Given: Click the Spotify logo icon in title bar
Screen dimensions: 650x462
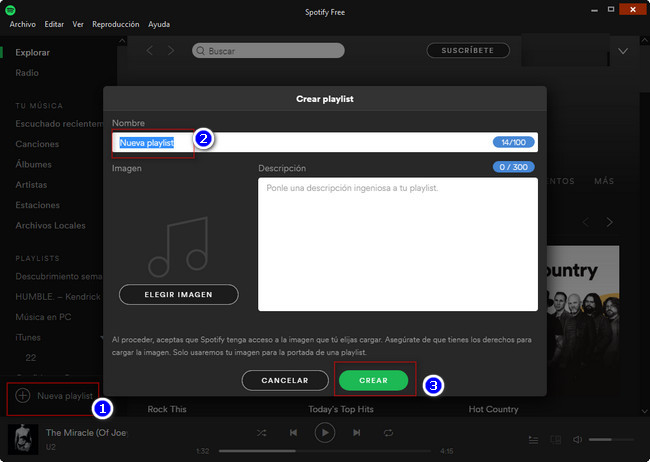Looking at the screenshot, I should click(10, 10).
